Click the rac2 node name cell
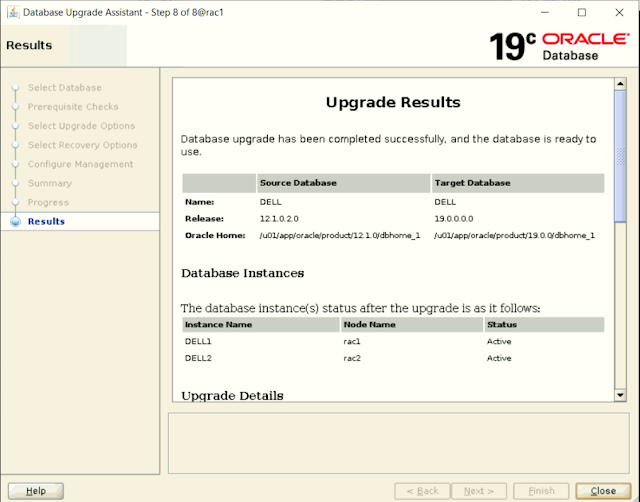 352,358
